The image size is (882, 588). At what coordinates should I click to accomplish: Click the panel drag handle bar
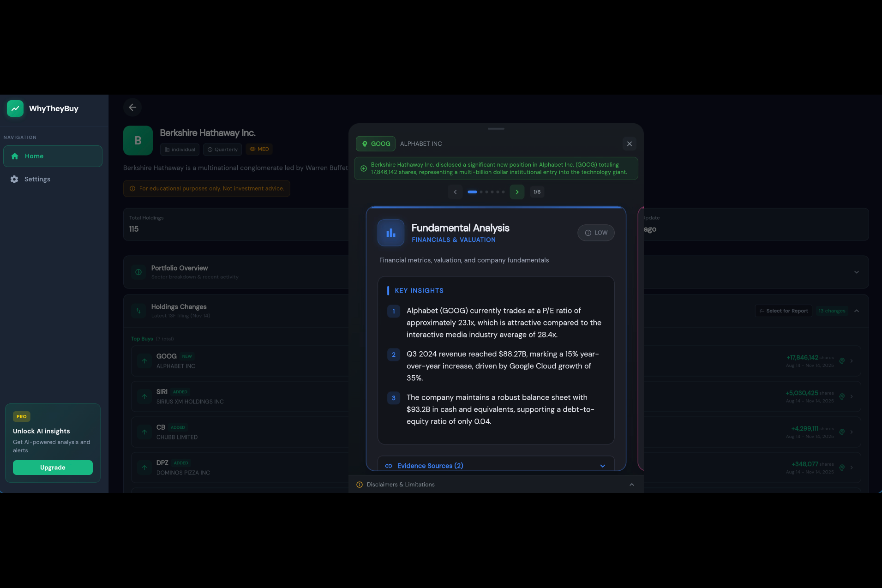(x=496, y=129)
